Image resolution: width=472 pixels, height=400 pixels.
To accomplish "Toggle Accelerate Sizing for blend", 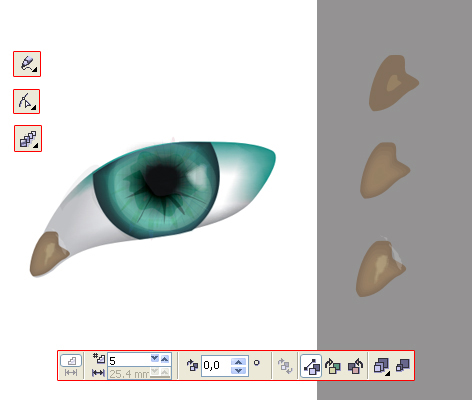I will coord(403,365).
